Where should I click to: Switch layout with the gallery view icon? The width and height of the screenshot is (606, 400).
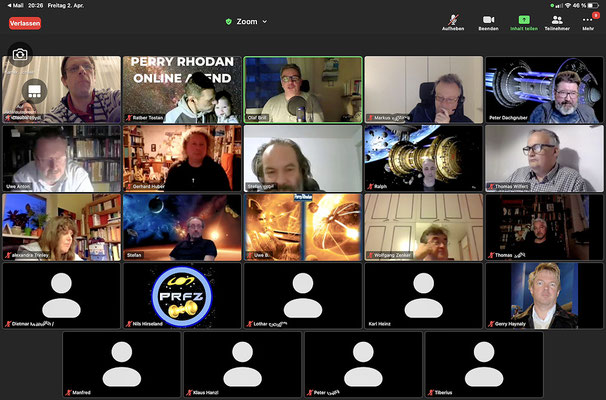[34, 91]
